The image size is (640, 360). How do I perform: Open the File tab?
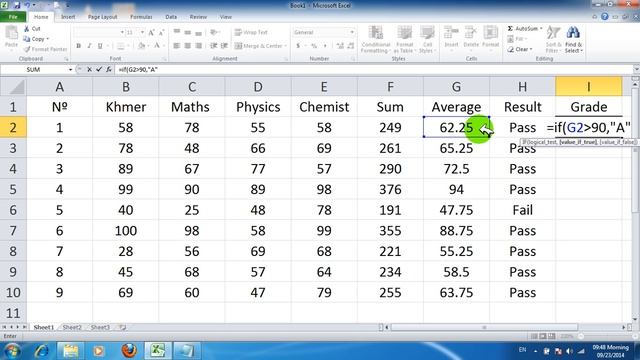click(13, 17)
